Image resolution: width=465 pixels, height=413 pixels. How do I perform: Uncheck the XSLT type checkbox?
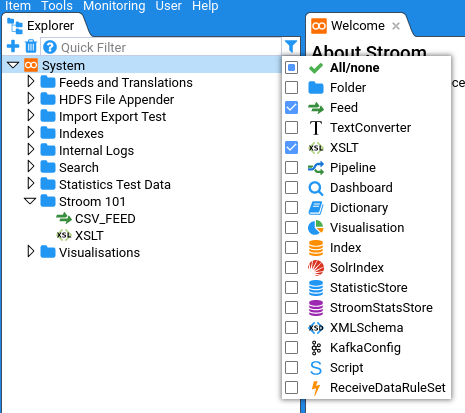tap(292, 148)
